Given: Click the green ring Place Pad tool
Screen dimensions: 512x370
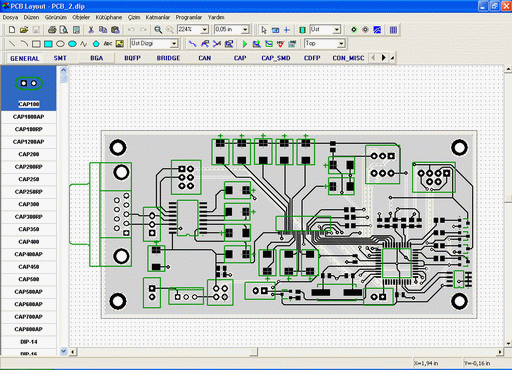Looking at the screenshot, I should tap(354, 30).
